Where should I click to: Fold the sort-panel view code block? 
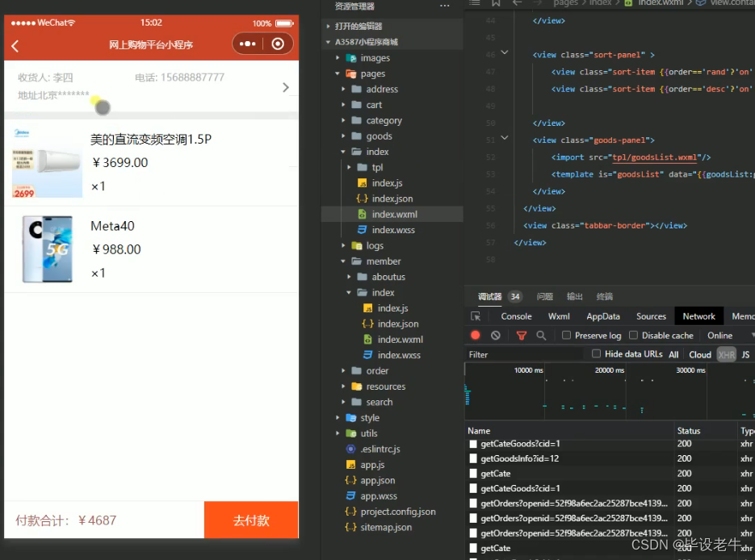click(505, 52)
